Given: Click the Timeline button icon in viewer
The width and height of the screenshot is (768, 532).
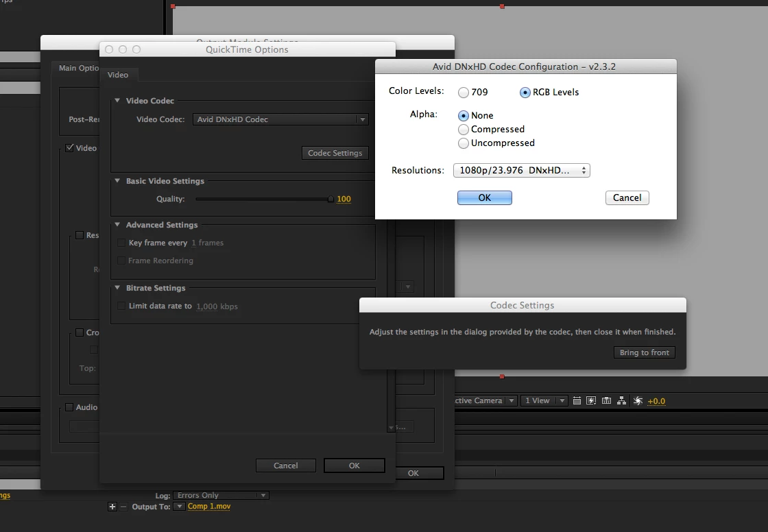Looking at the screenshot, I should click(606, 401).
